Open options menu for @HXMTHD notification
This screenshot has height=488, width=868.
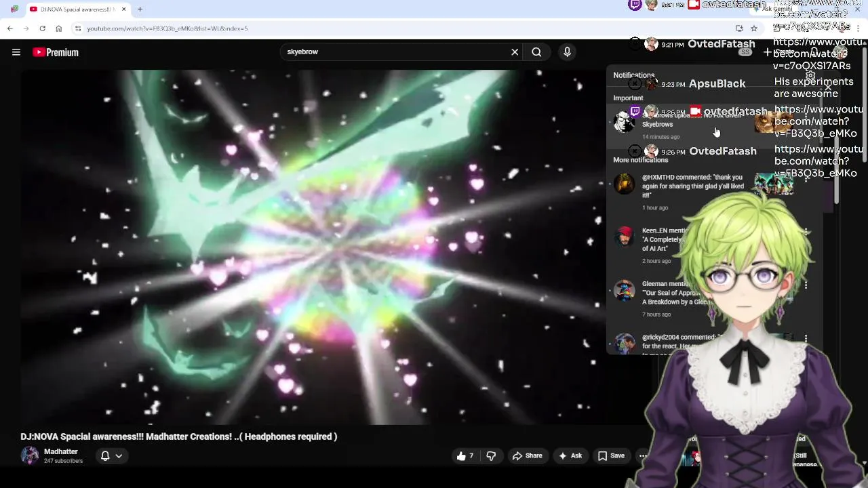806,180
